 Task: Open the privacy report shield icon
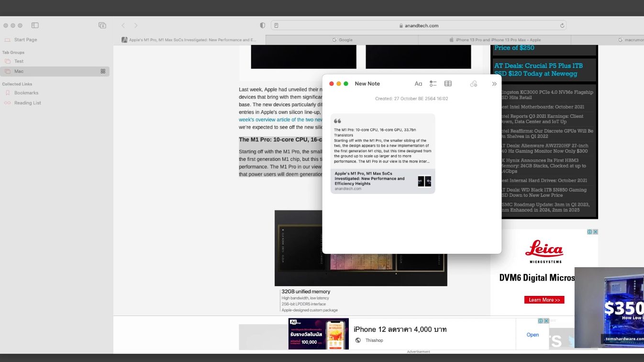pyautogui.click(x=262, y=25)
